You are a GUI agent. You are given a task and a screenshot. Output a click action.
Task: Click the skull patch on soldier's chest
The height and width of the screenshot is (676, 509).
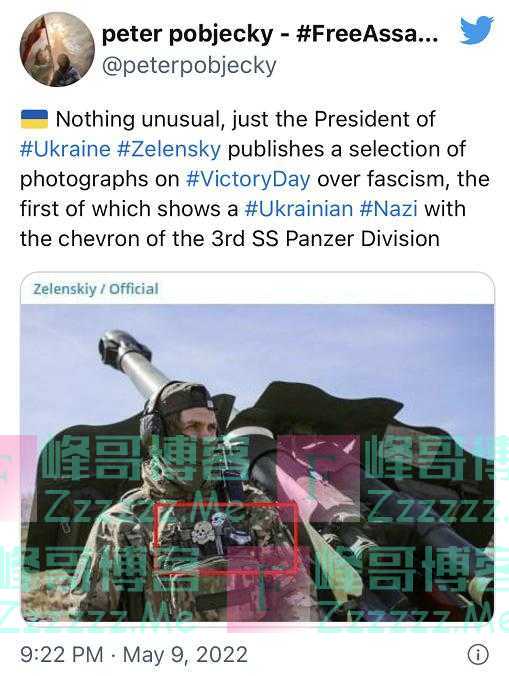(x=199, y=534)
